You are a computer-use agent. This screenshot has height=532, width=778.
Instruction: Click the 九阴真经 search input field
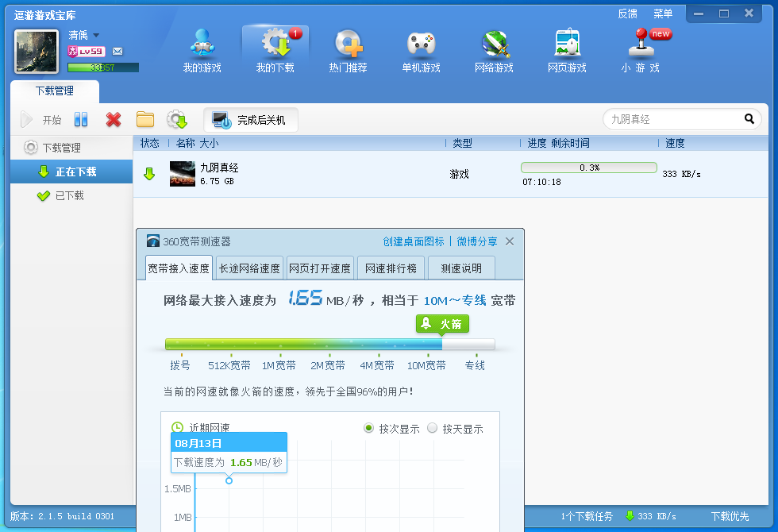[x=672, y=119]
